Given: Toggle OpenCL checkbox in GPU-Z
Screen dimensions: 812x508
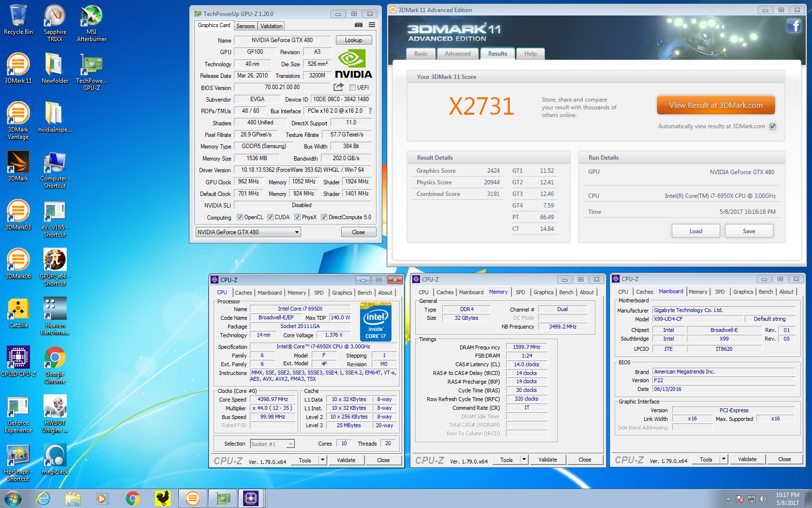Looking at the screenshot, I should (x=240, y=217).
